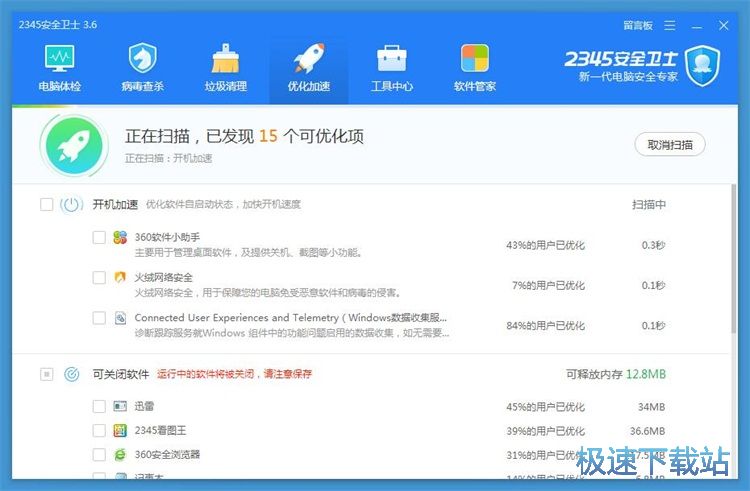Click the 360安全浏览器 green browser icon
The image size is (750, 491).
tap(120, 454)
